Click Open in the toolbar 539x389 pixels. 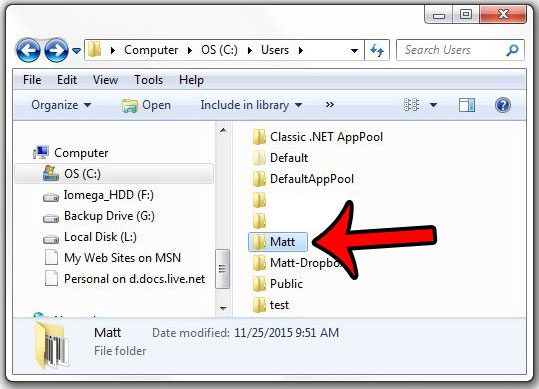146,105
